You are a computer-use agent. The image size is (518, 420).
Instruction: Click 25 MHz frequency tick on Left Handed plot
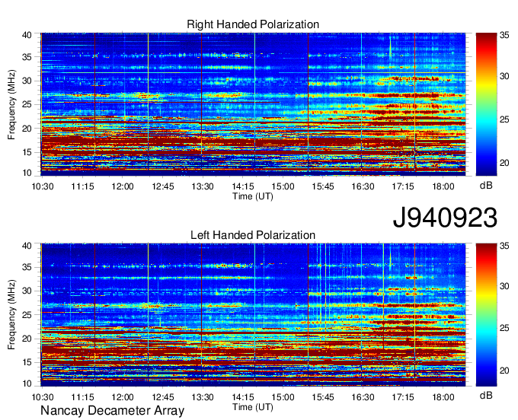pyautogui.click(x=27, y=315)
